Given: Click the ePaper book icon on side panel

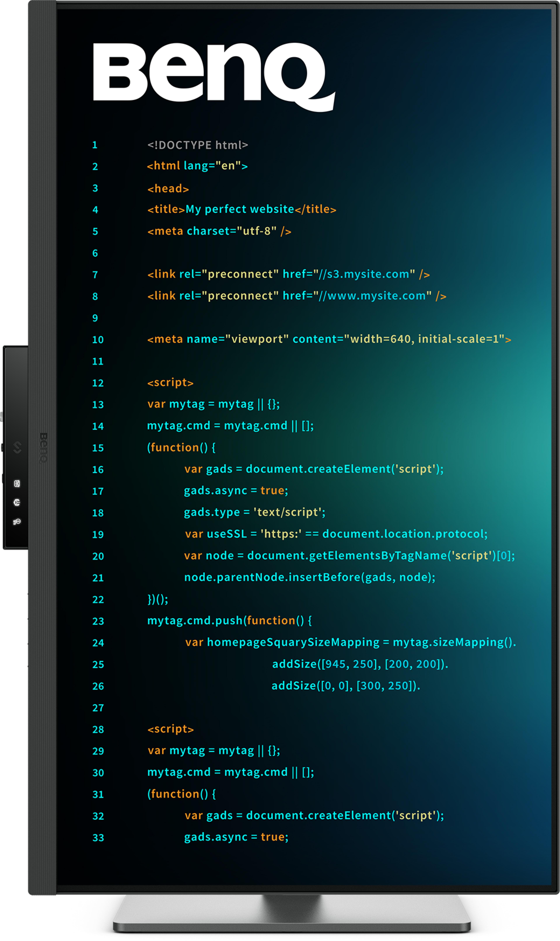Looking at the screenshot, I should click(17, 484).
